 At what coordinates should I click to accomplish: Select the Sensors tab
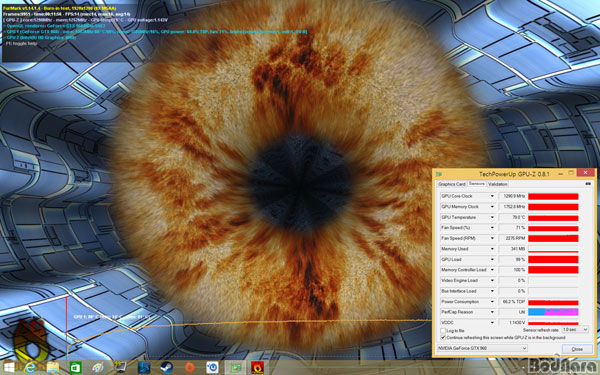point(477,184)
